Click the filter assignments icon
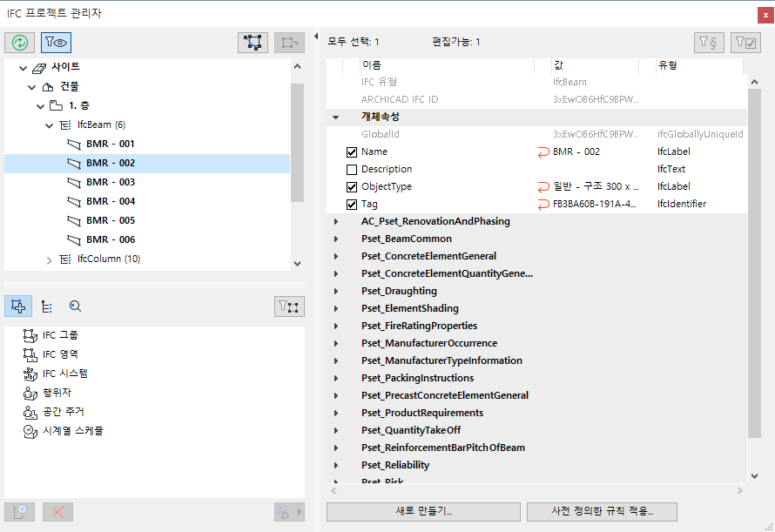The width and height of the screenshot is (775, 532). (289, 306)
